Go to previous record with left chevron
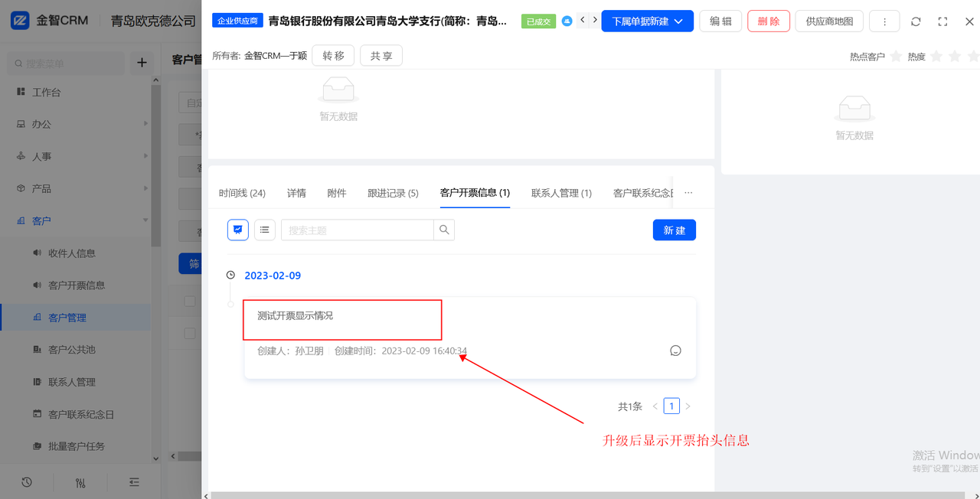 pyautogui.click(x=583, y=21)
